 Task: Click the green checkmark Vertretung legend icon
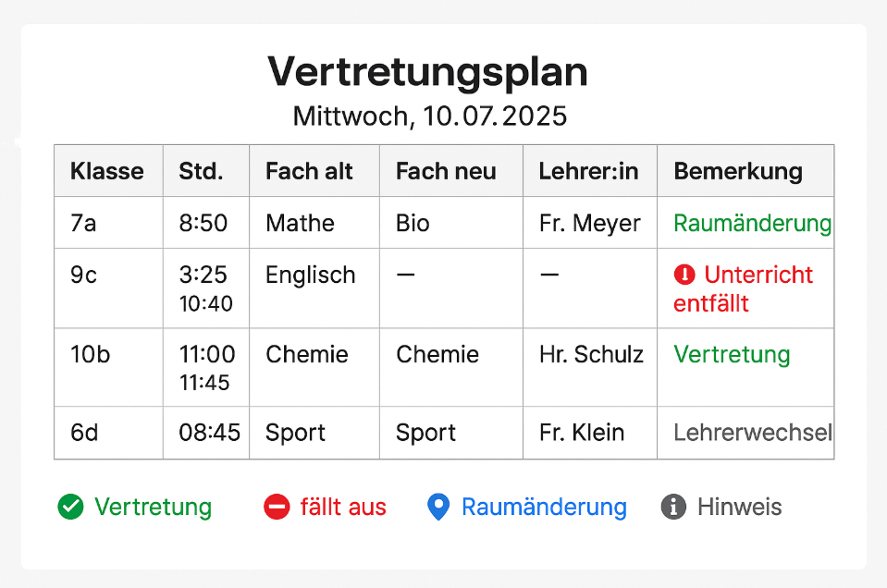tap(70, 507)
